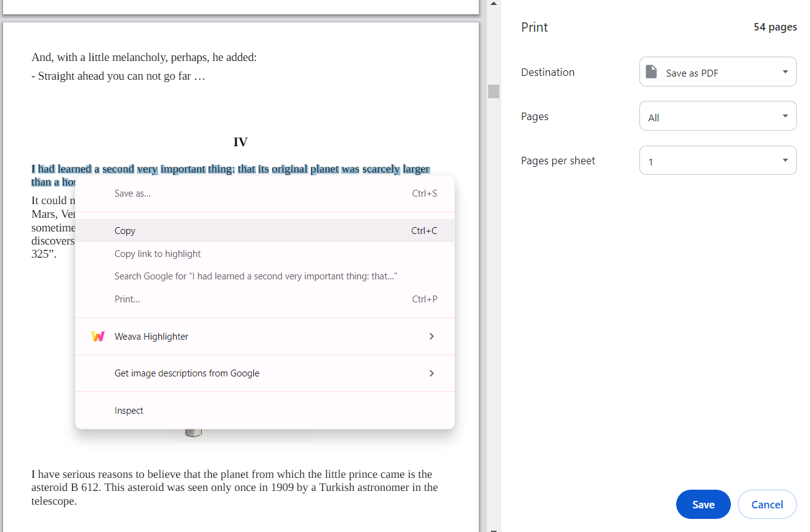Open the Pages dropdown showing All
810x532 pixels.
pyautogui.click(x=717, y=116)
